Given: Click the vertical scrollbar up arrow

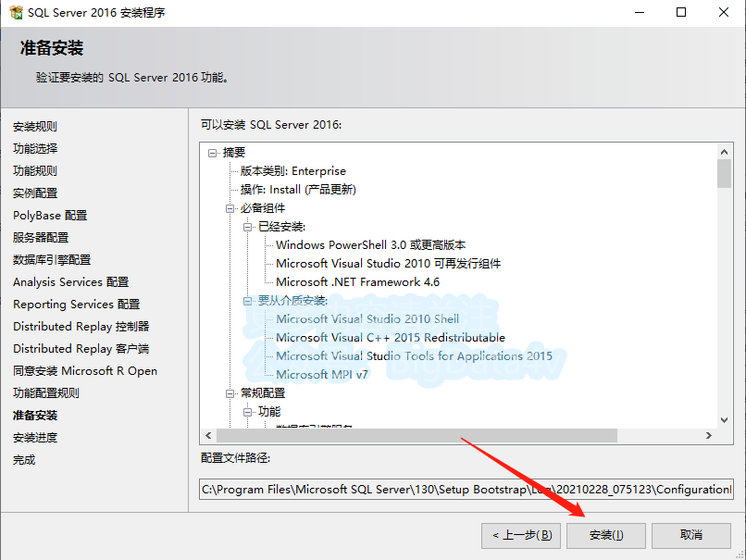Looking at the screenshot, I should [x=724, y=152].
